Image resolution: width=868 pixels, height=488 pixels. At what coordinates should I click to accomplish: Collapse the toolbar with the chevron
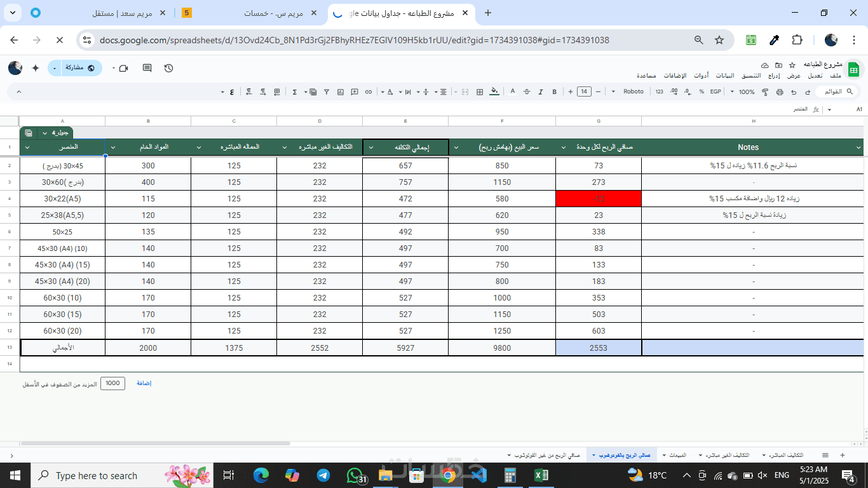point(19,92)
